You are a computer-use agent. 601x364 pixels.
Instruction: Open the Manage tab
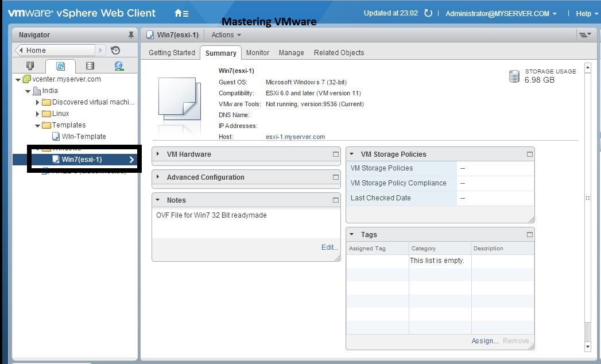coord(291,53)
